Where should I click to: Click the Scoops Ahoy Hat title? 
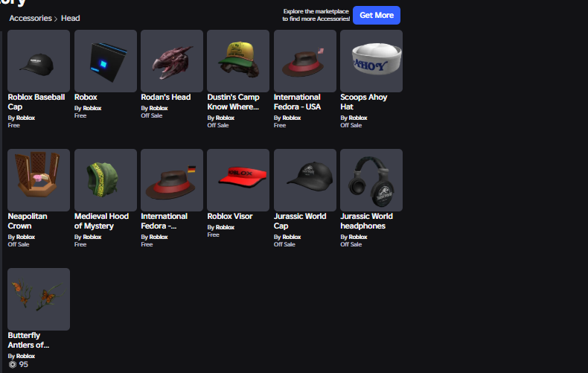click(x=364, y=102)
